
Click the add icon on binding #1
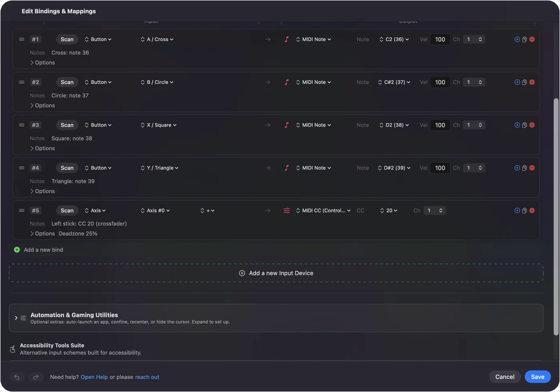click(x=517, y=39)
